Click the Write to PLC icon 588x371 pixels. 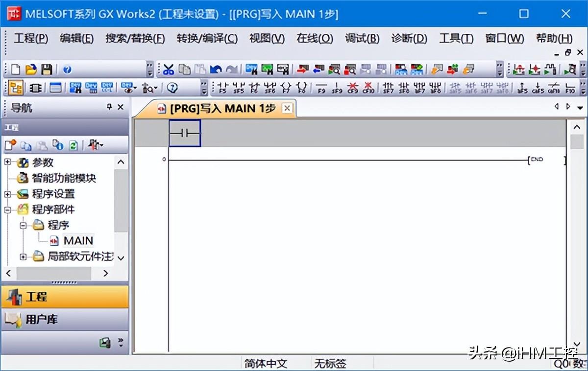pos(302,70)
